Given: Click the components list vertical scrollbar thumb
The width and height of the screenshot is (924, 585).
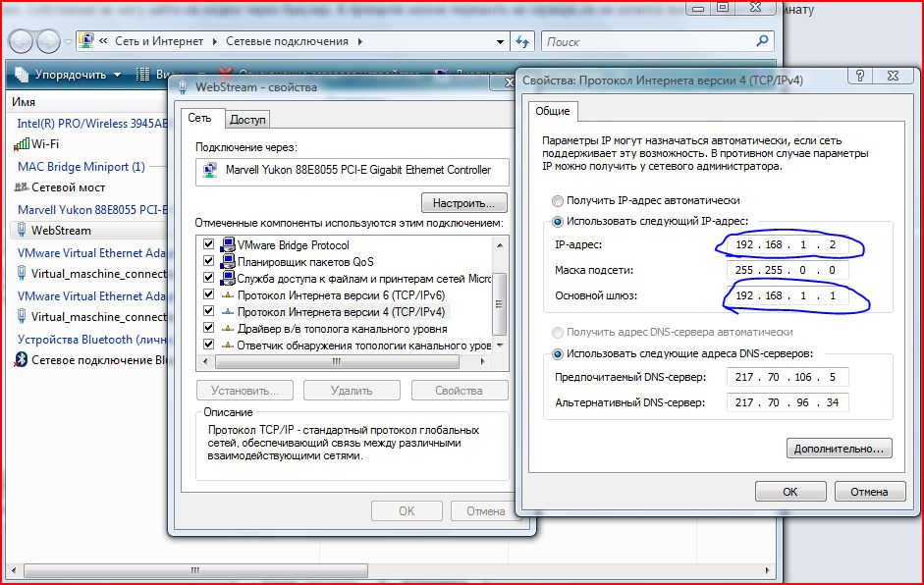Looking at the screenshot, I should 499,304.
